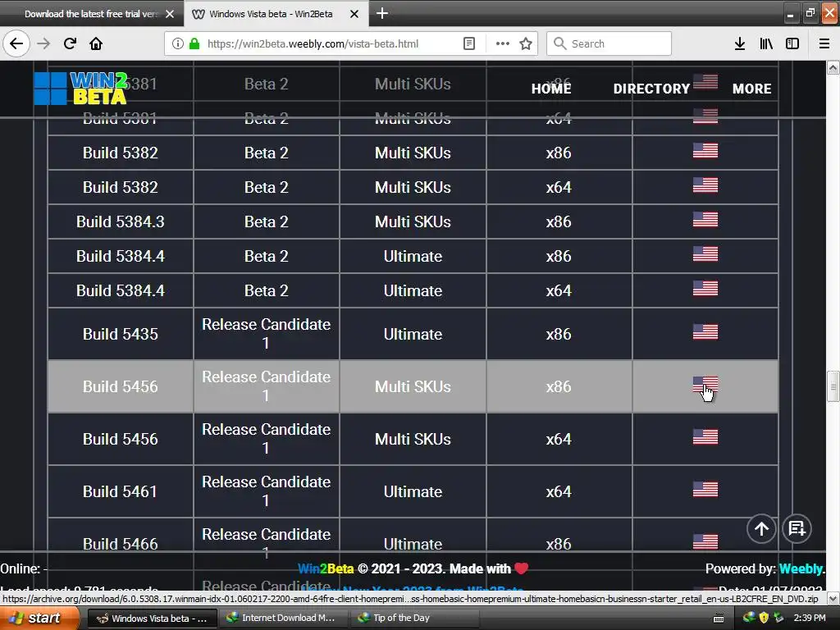Open the browser home page icon
Image resolution: width=840 pixels, height=630 pixels.
[x=96, y=43]
